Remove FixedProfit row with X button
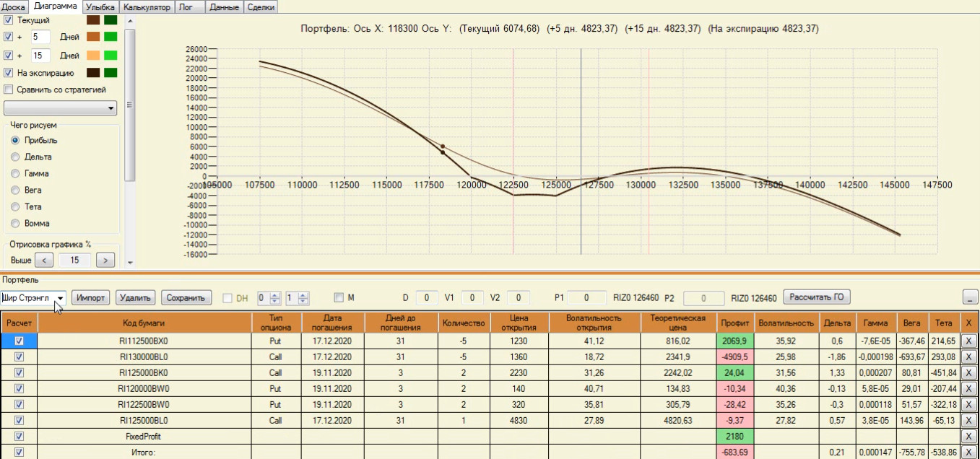 969,436
